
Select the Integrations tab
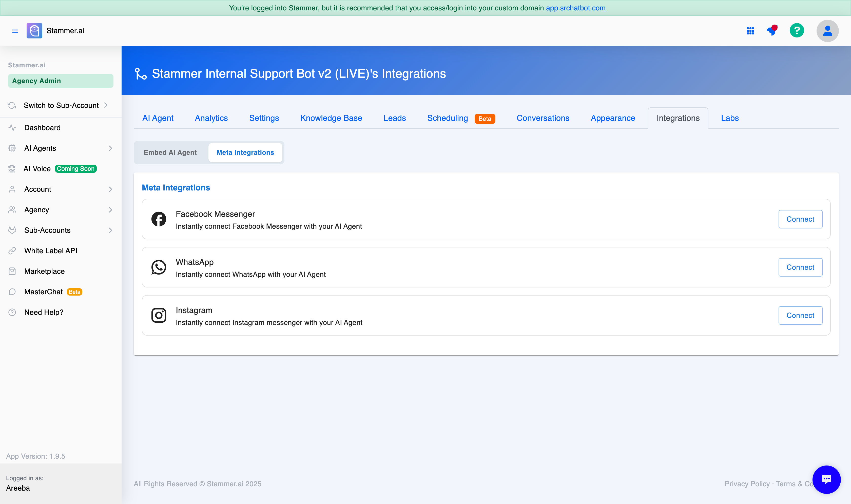coord(678,118)
